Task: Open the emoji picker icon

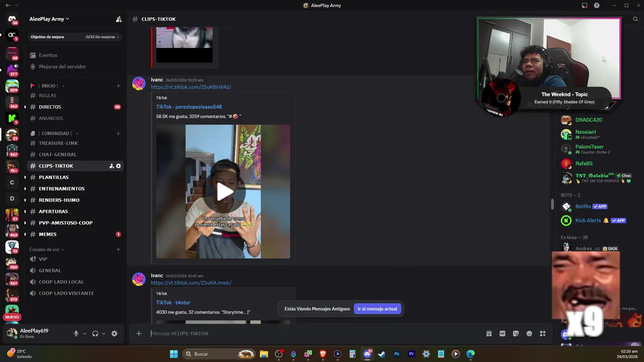Action: pyautogui.click(x=529, y=333)
